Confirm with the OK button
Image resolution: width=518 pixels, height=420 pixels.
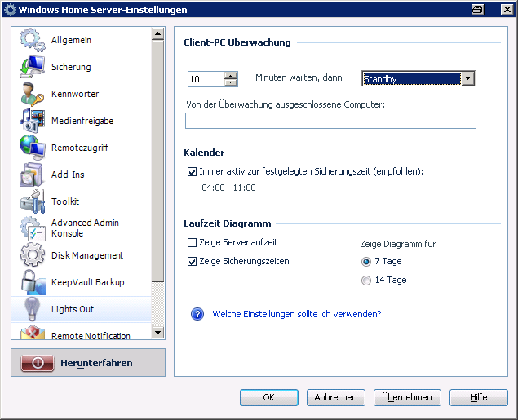tap(269, 397)
